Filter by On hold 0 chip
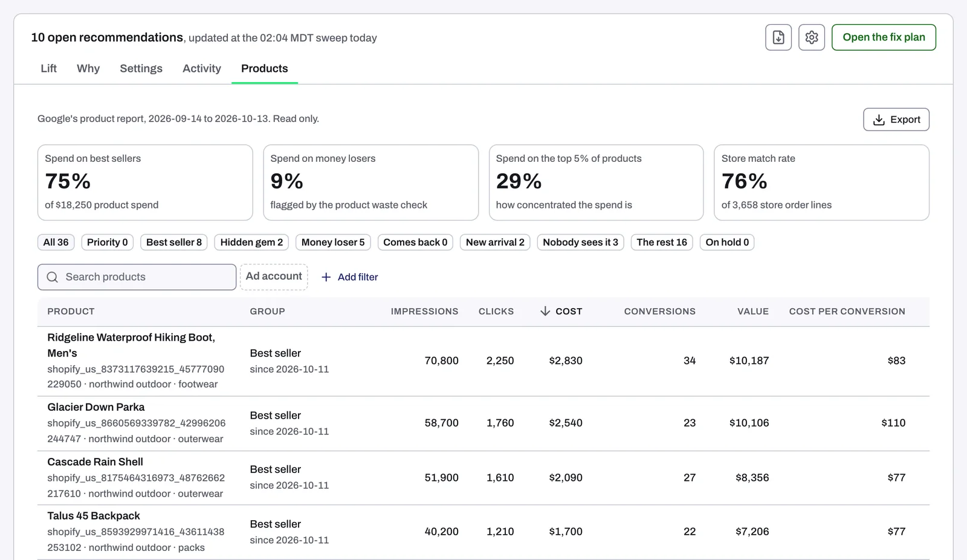Screen dimensions: 967x560 pos(727,242)
